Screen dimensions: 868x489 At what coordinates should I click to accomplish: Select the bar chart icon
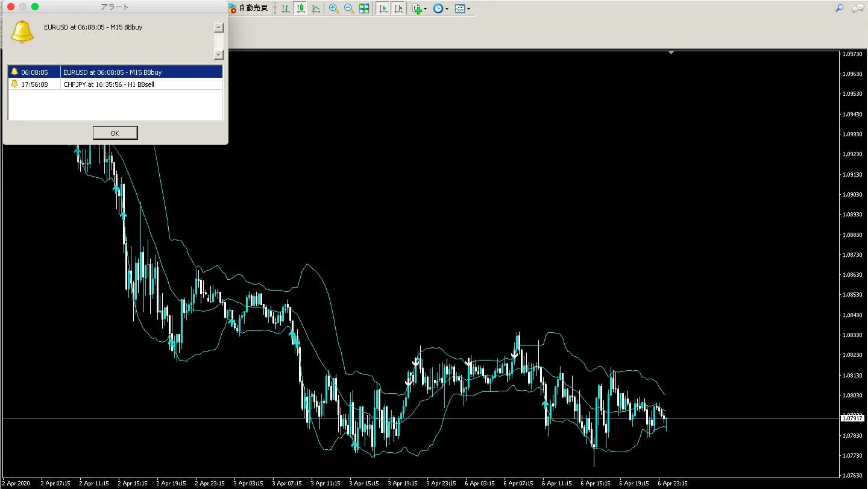[286, 8]
